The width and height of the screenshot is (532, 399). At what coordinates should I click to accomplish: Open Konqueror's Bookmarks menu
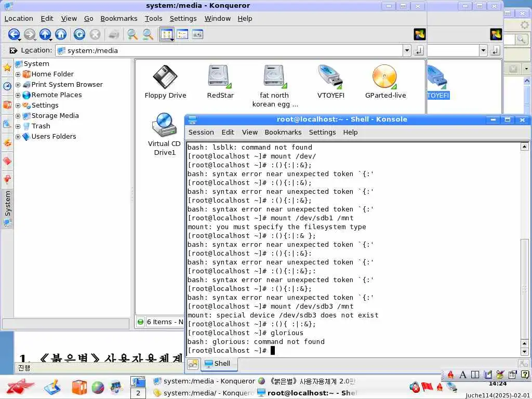pyautogui.click(x=119, y=19)
